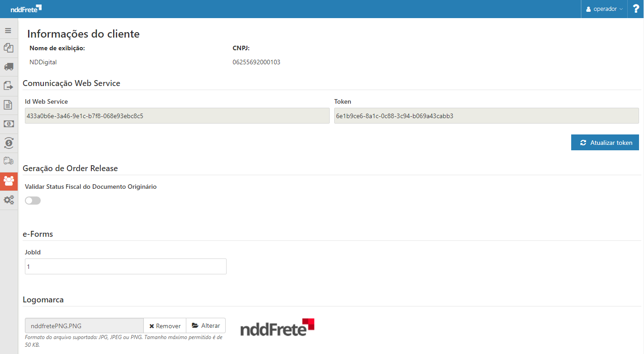Click the Token value field
This screenshot has height=354, width=644.
coord(487,116)
